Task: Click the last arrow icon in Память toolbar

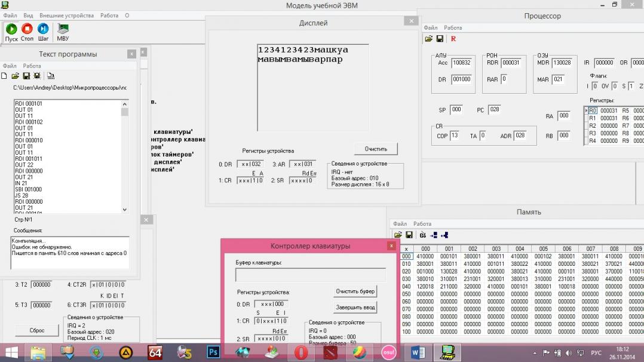Action: pyautogui.click(x=444, y=235)
